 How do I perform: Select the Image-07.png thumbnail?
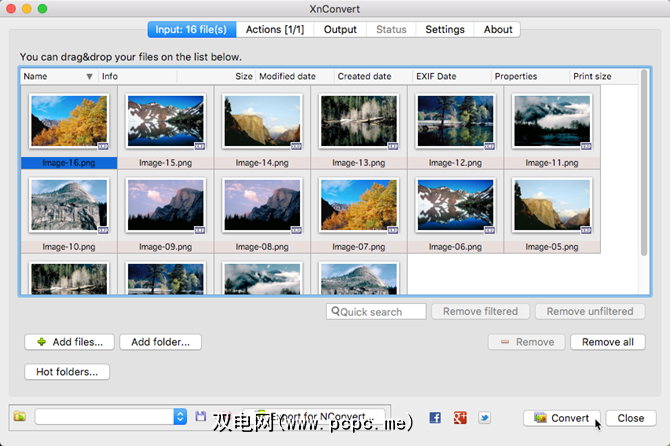(359, 205)
